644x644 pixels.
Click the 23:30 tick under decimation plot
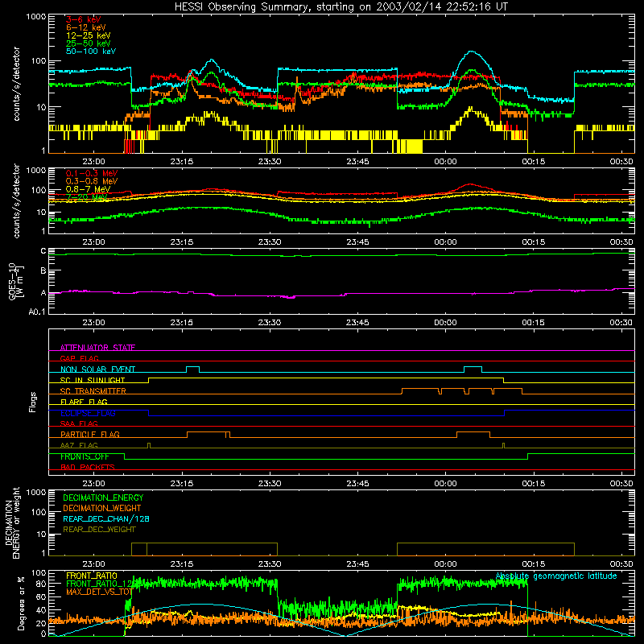coord(270,564)
